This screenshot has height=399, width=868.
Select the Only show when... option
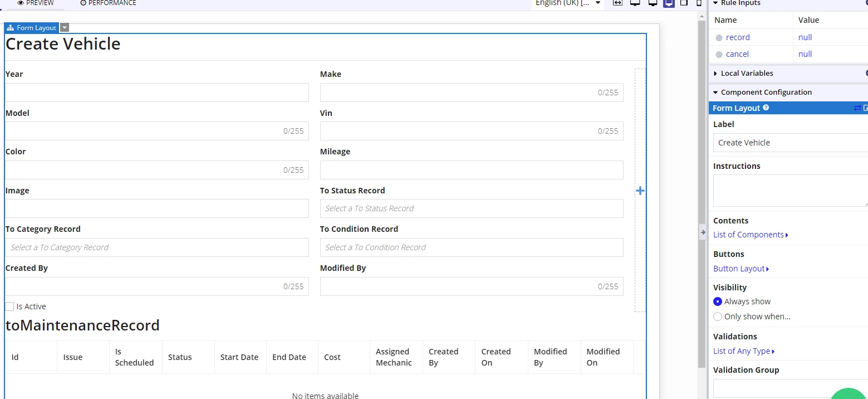718,317
